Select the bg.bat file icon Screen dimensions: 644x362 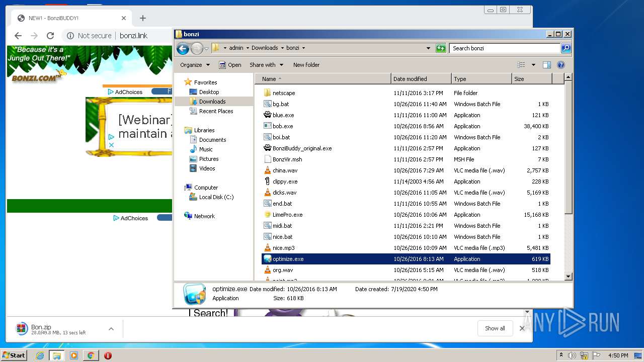[268, 104]
